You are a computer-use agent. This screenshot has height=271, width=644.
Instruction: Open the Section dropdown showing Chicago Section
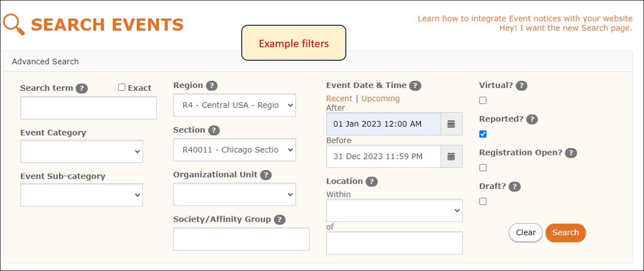pyautogui.click(x=234, y=150)
